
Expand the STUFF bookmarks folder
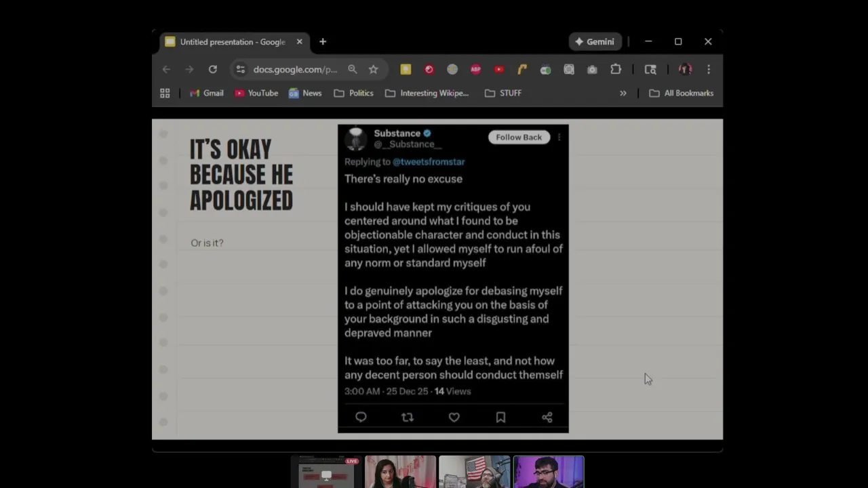pos(503,93)
